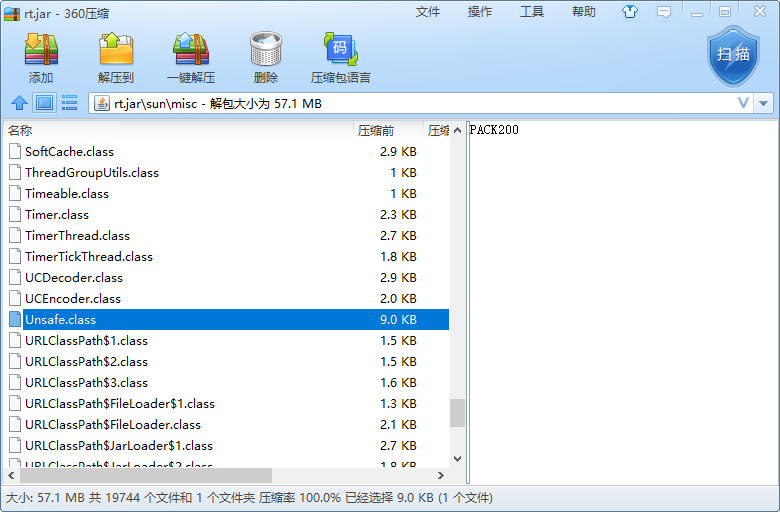This screenshot has height=512, width=780.
Task: Expand the address bar dropdown arrow
Action: coord(764,103)
